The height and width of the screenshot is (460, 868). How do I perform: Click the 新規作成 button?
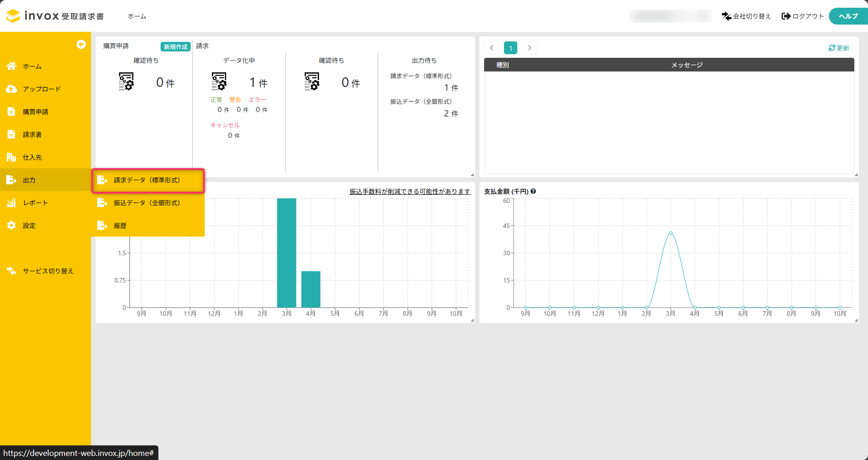(176, 47)
